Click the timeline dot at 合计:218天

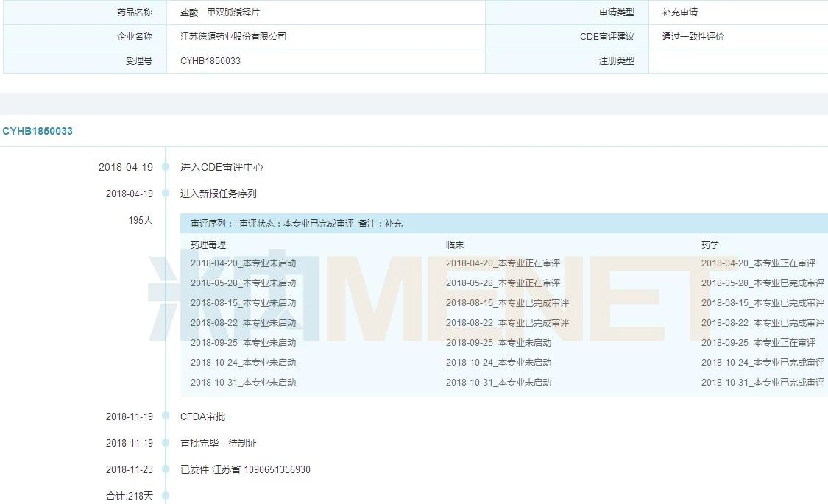[x=166, y=496]
